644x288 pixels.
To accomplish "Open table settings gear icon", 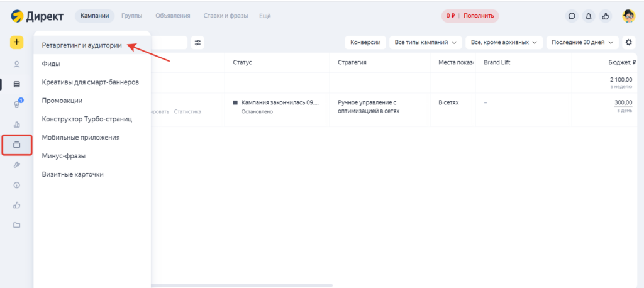I will point(628,42).
